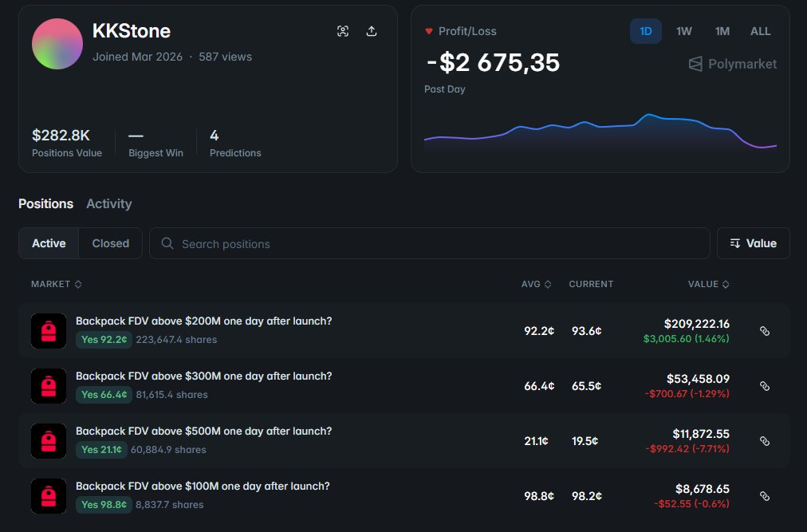Click the link icon for $200M row
The height and width of the screenshot is (532, 807).
[765, 331]
